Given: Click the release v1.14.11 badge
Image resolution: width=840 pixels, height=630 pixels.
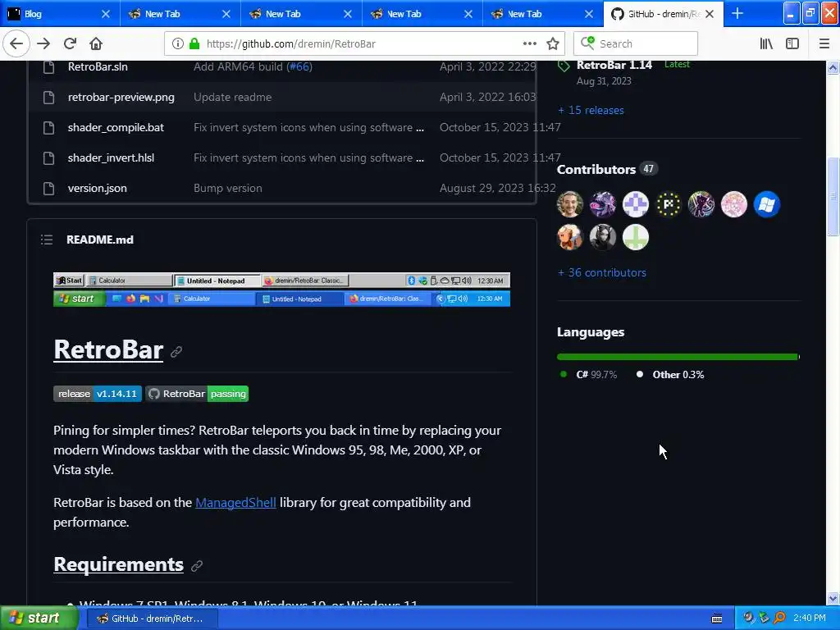Looking at the screenshot, I should [98, 394].
